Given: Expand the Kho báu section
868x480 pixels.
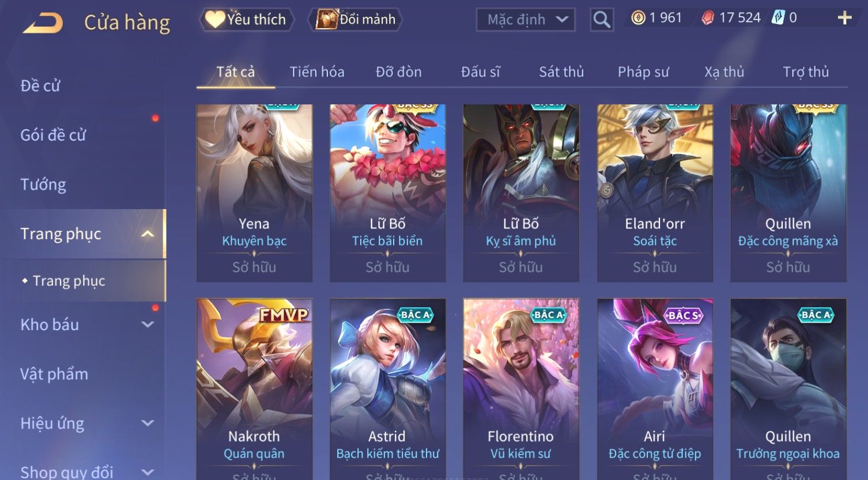Looking at the screenshot, I should tap(148, 325).
